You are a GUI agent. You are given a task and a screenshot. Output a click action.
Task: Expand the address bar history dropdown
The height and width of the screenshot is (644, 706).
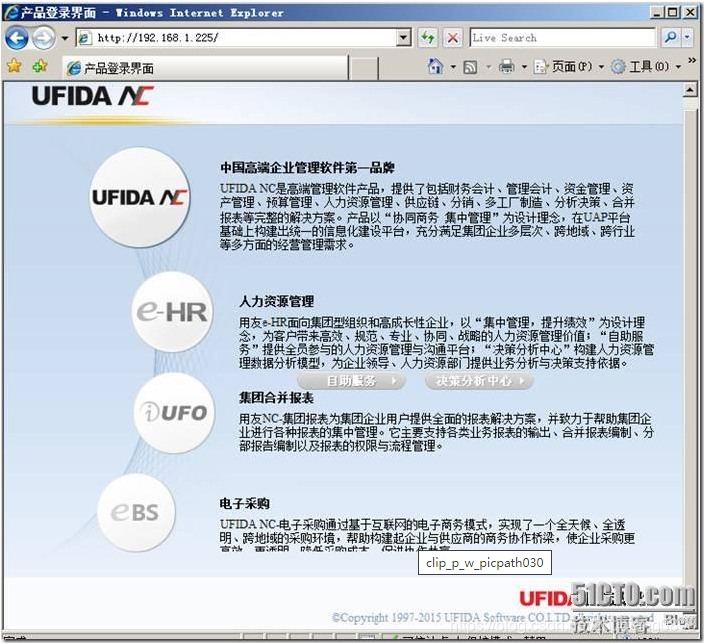[404, 38]
